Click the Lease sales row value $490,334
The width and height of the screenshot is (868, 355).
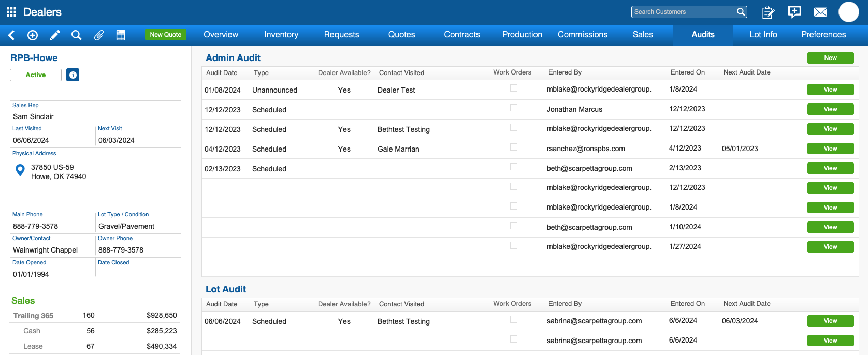[x=162, y=346]
